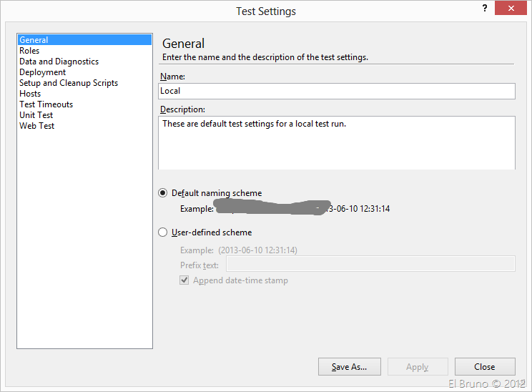Open the Deployment settings page

(x=42, y=72)
